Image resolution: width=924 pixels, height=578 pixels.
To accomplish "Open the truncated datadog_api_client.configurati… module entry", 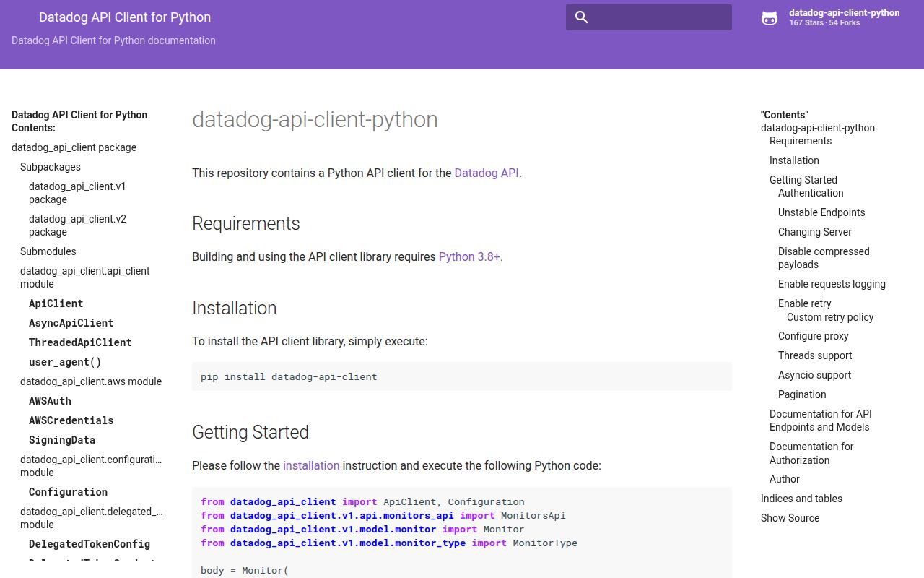I will click(91, 466).
